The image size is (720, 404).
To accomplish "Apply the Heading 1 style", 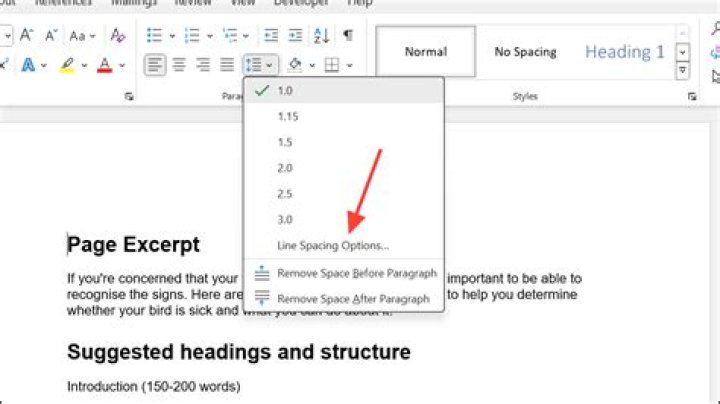I will tap(624, 52).
